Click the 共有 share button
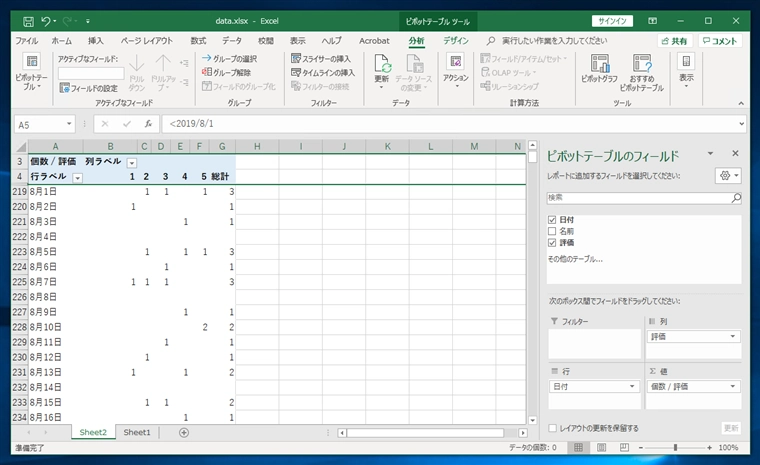 tap(673, 41)
